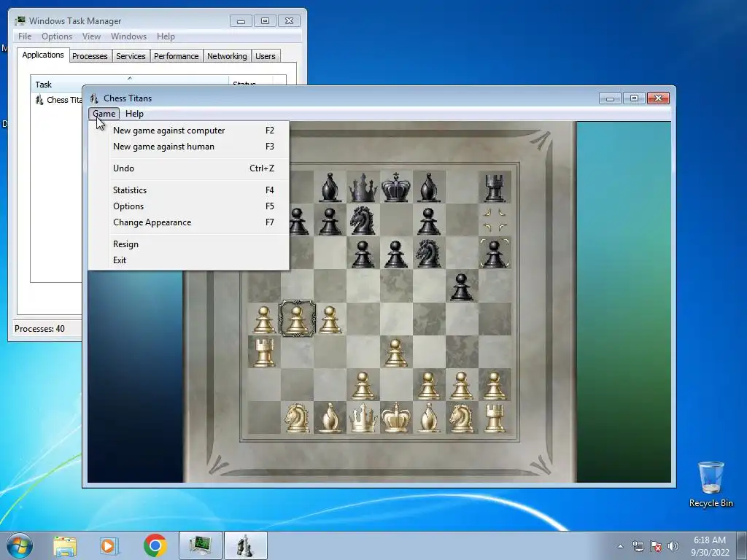Resign the current chess game
The image size is (747, 560).
(x=189, y=244)
